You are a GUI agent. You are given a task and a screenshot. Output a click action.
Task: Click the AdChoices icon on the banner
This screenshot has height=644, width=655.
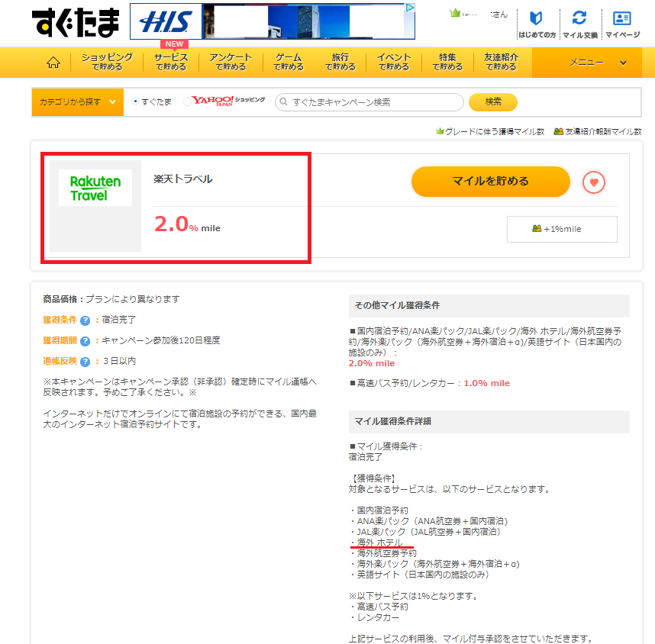[x=410, y=8]
